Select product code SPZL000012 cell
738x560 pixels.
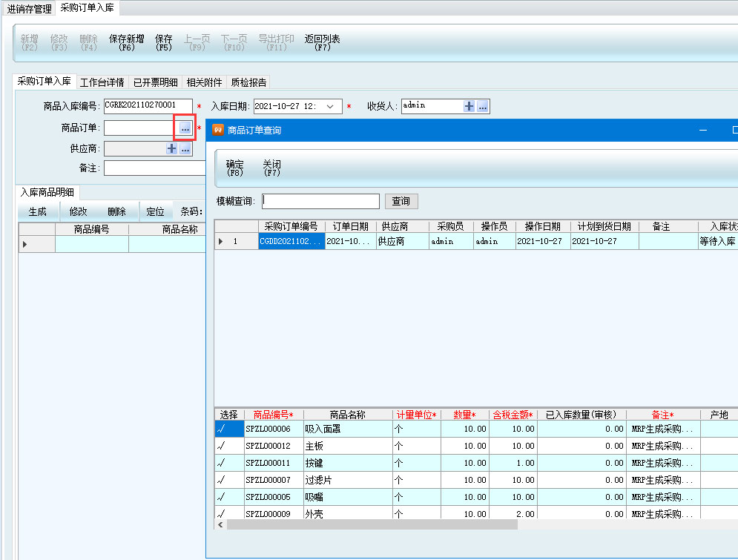[274, 446]
